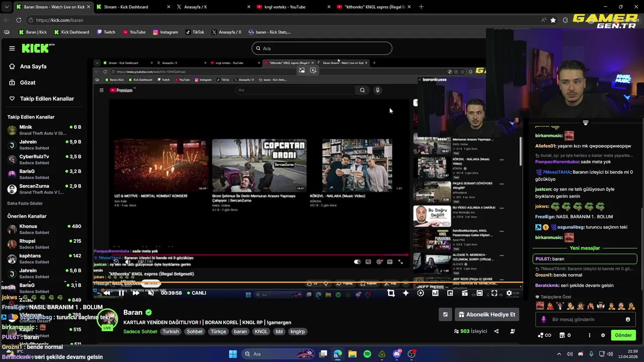Open Takip Edilen Kanallar menu item

click(x=47, y=99)
